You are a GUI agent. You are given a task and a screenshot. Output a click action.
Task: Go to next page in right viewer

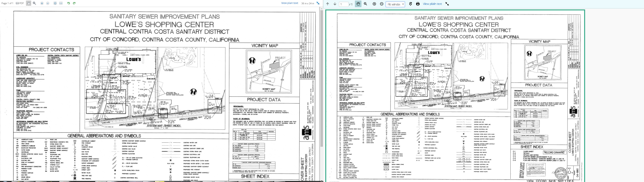click(x=335, y=4)
